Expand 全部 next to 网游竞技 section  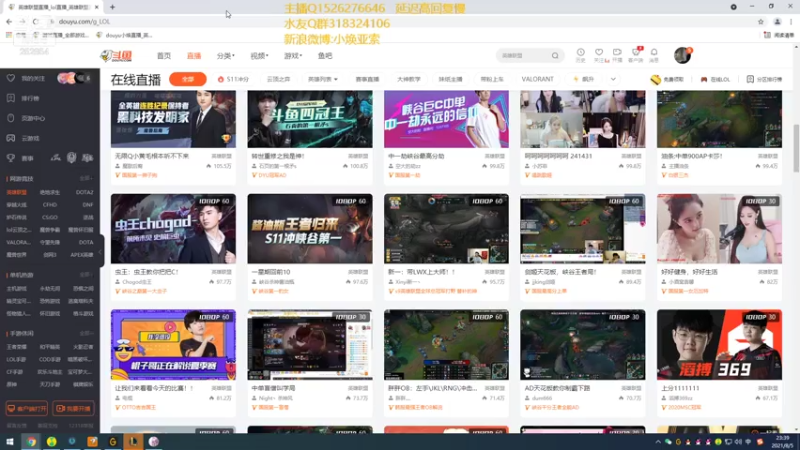pyautogui.click(x=85, y=179)
